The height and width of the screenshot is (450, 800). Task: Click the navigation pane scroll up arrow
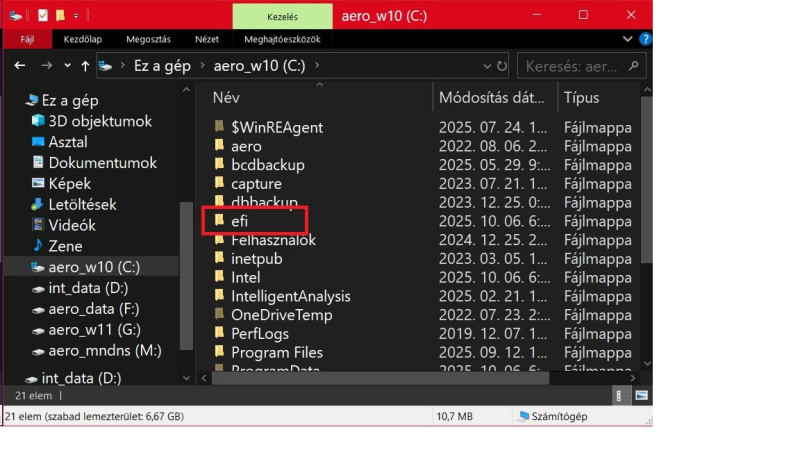coord(186,90)
